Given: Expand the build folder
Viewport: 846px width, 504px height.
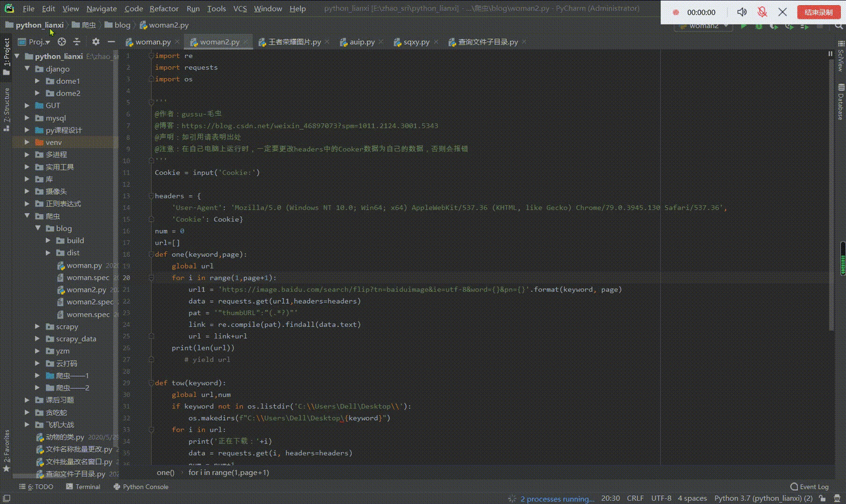Looking at the screenshot, I should [x=49, y=240].
